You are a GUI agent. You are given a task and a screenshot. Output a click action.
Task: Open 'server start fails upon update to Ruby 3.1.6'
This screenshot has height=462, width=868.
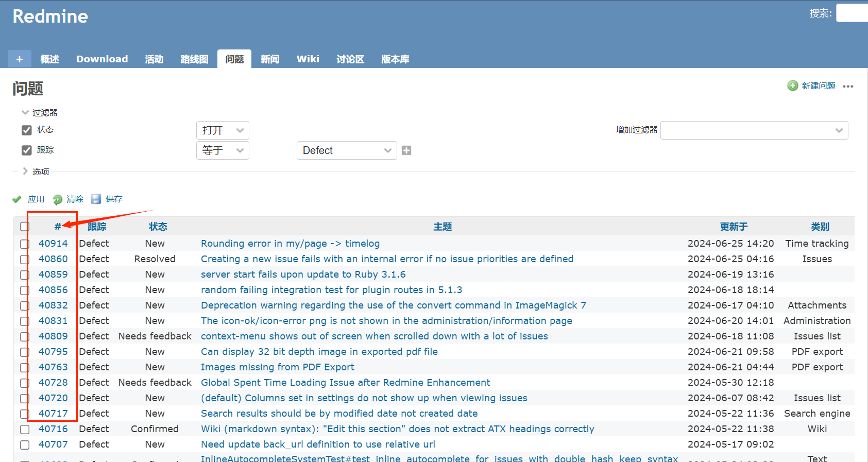(x=303, y=275)
